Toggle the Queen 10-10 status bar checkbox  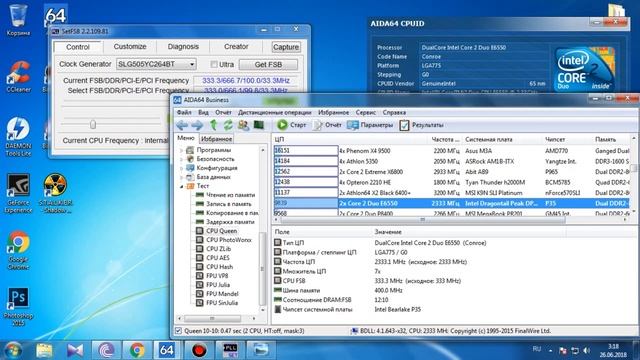pyautogui.click(x=178, y=331)
